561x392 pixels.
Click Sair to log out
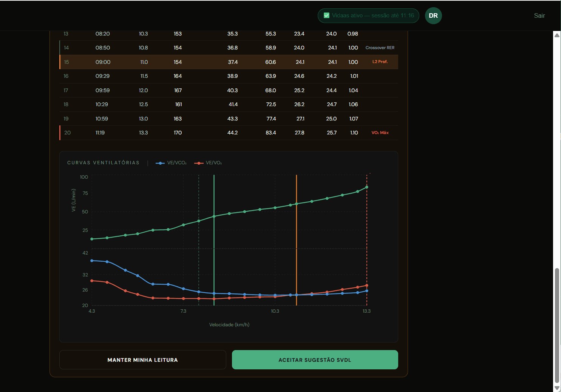pos(539,15)
